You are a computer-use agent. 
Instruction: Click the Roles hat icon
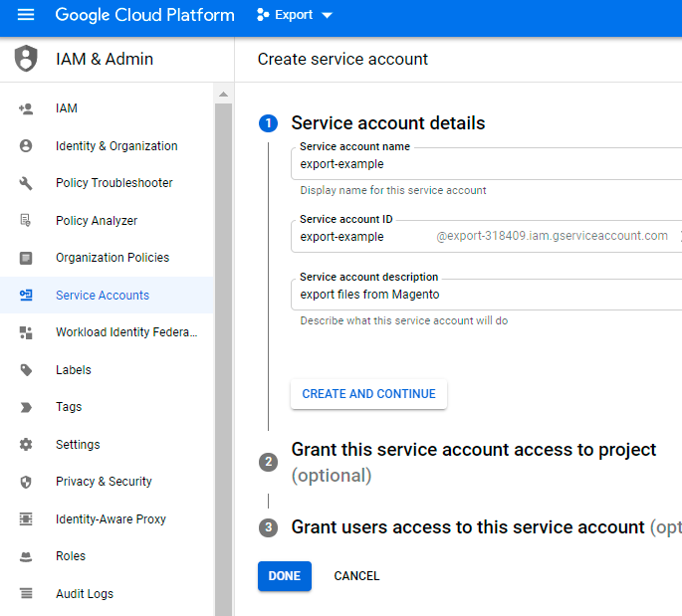click(26, 556)
